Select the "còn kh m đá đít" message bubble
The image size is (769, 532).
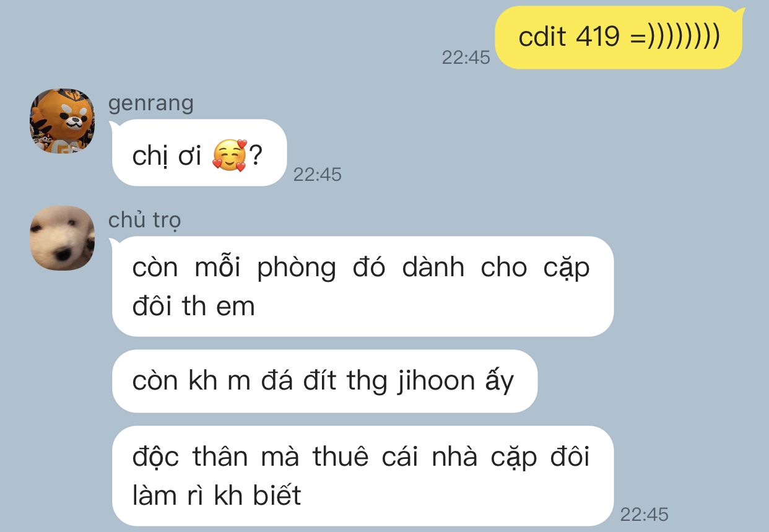click(x=324, y=381)
